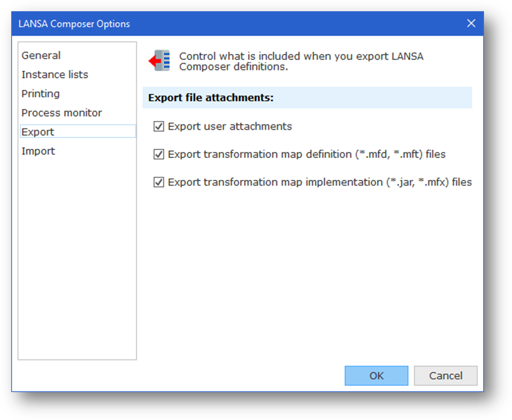This screenshot has height=420, width=512.
Task: Click the transformation map implementation label text
Action: click(x=320, y=182)
